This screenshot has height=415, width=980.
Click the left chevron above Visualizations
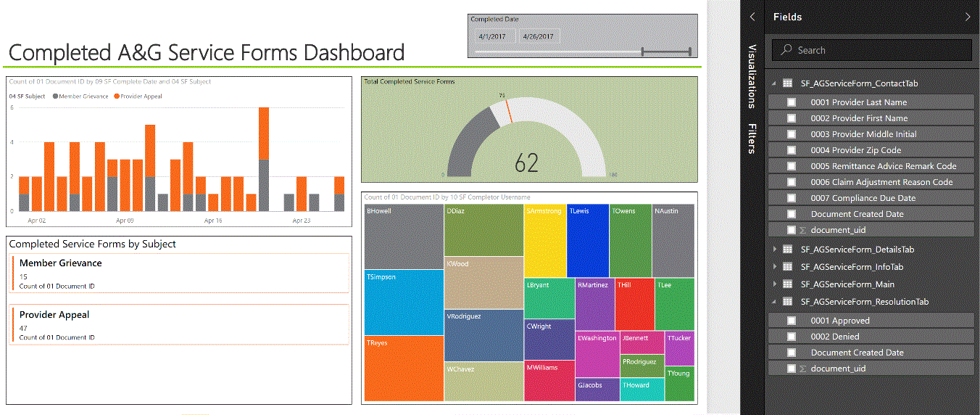coord(752,17)
